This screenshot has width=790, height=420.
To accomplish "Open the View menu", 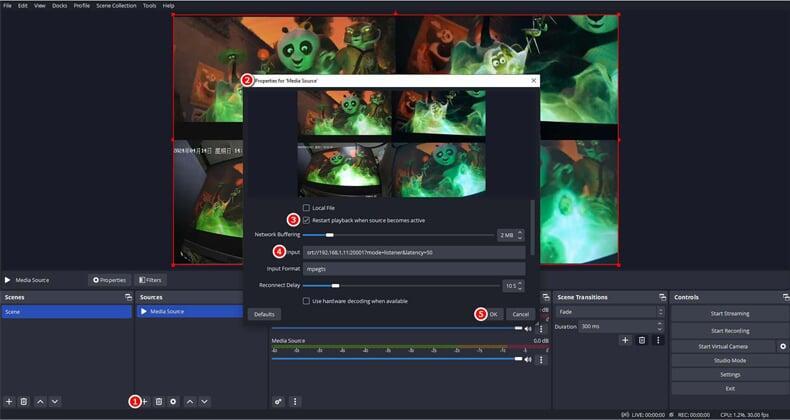I will tap(40, 6).
